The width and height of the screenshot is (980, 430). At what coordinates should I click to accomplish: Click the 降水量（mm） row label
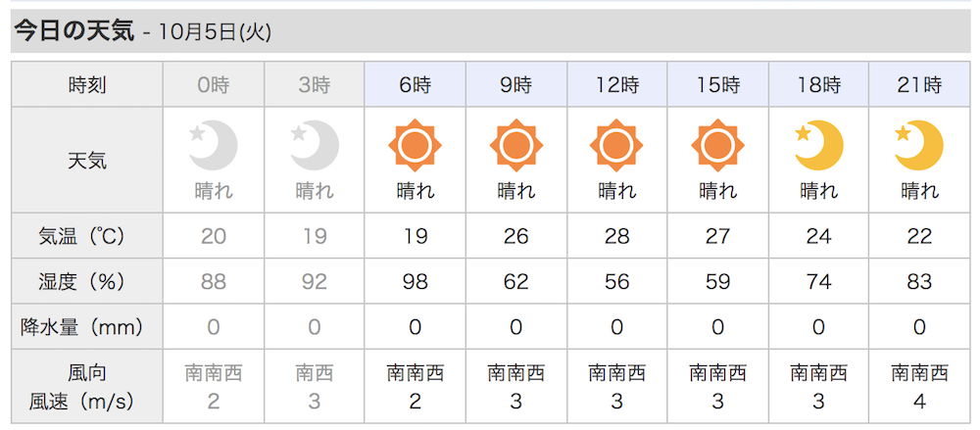point(87,326)
